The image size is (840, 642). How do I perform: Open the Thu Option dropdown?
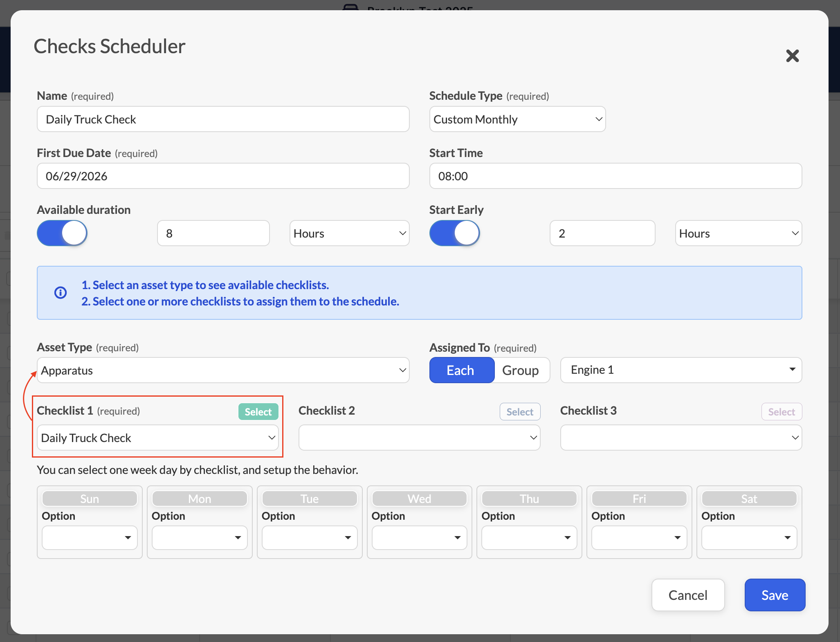(529, 537)
